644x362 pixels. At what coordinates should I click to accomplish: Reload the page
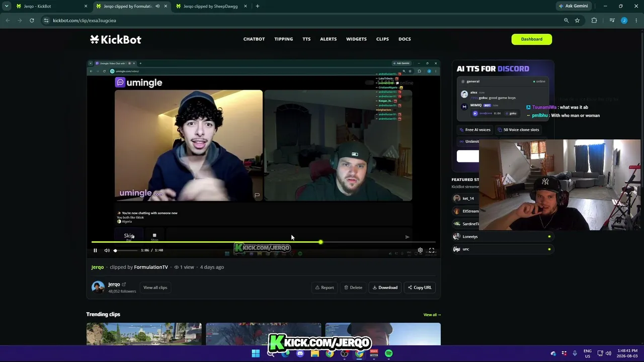pos(32,21)
